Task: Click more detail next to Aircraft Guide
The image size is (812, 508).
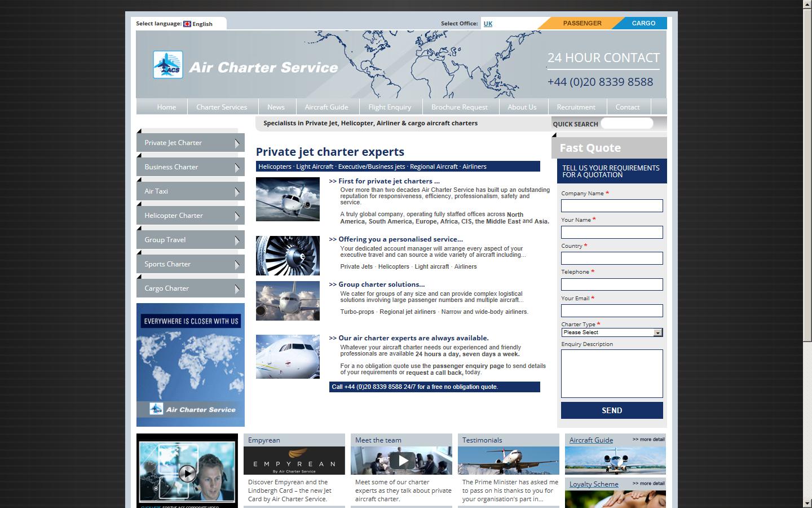Action: [647, 439]
